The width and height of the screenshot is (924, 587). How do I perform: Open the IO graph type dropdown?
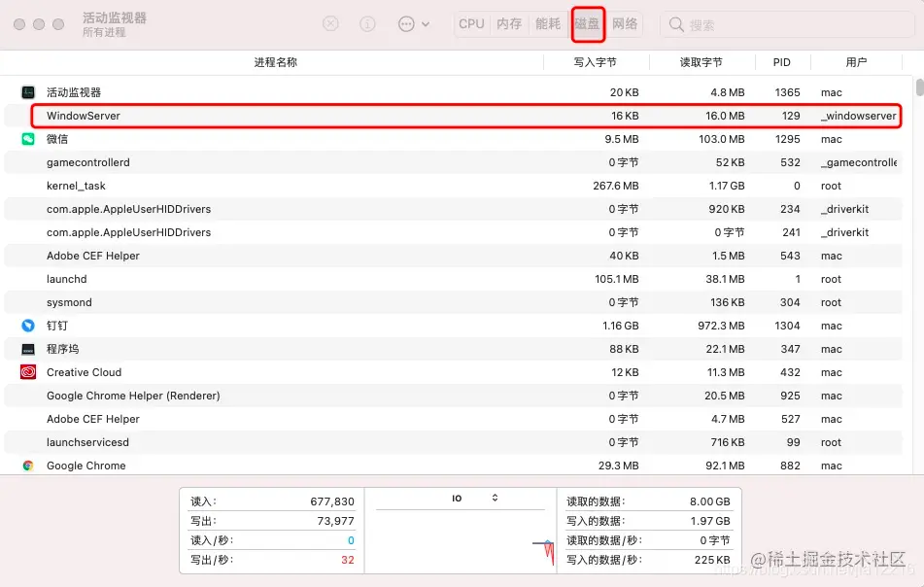474,498
